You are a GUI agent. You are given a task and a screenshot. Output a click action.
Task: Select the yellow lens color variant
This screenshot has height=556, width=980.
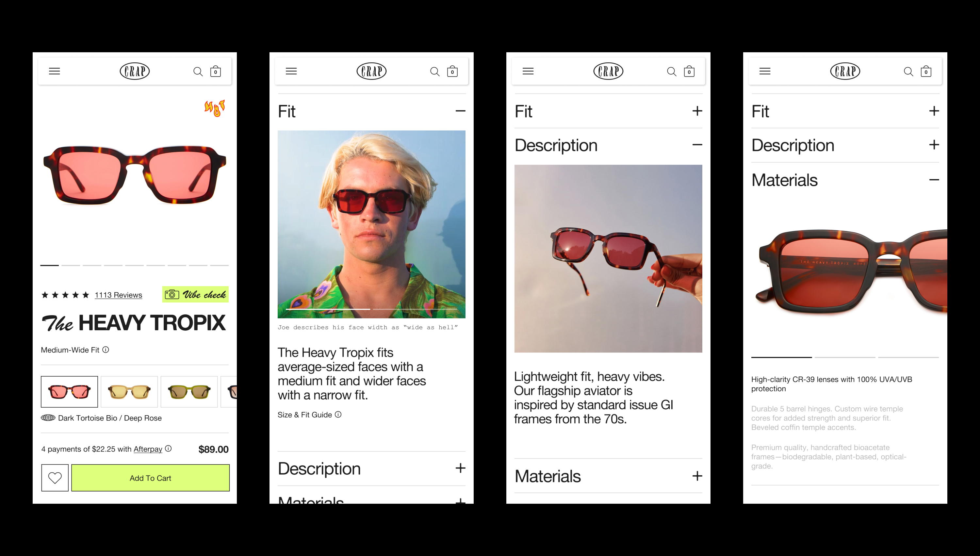129,392
